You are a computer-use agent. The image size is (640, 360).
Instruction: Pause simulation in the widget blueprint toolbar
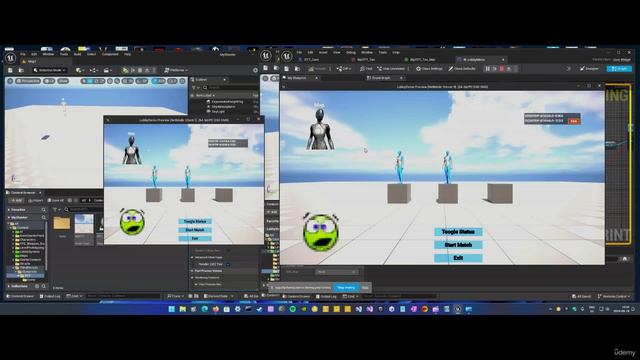tap(487, 69)
